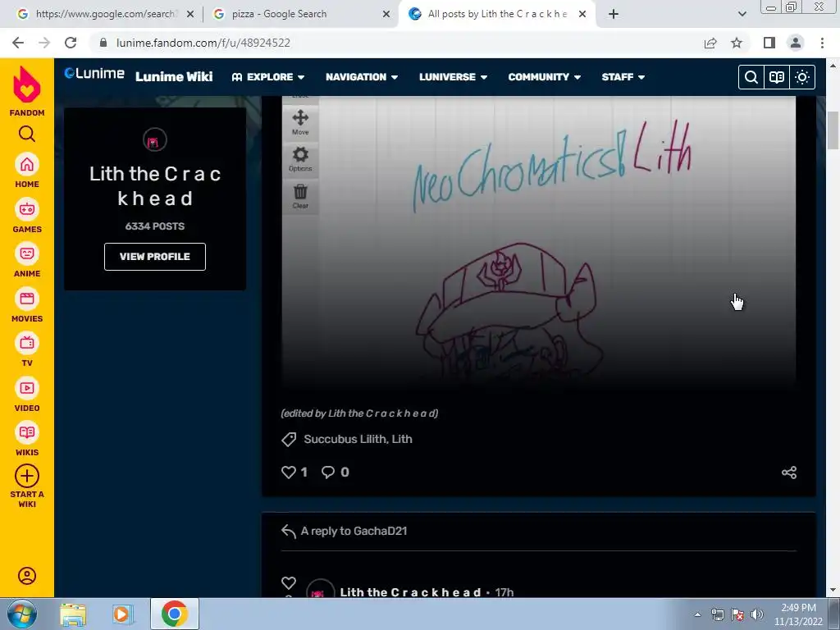Click the share page icon in the address bar
The width and height of the screenshot is (840, 630).
click(x=710, y=43)
